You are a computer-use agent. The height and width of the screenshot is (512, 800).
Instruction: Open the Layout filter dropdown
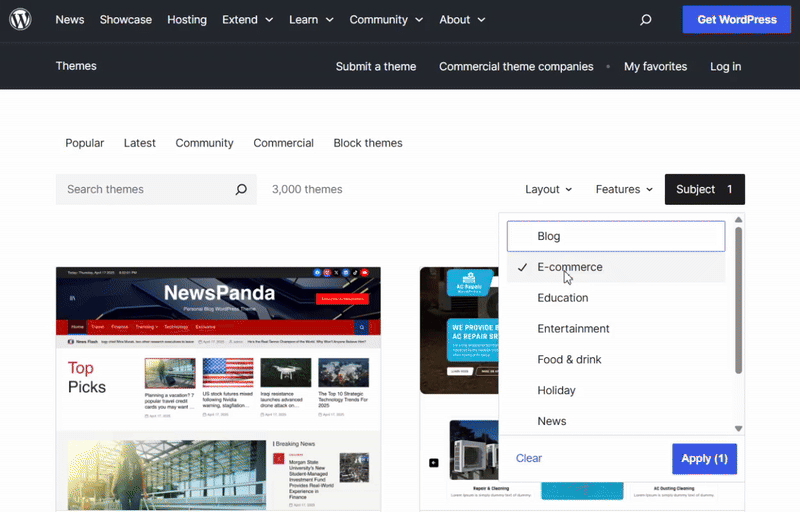[548, 189]
